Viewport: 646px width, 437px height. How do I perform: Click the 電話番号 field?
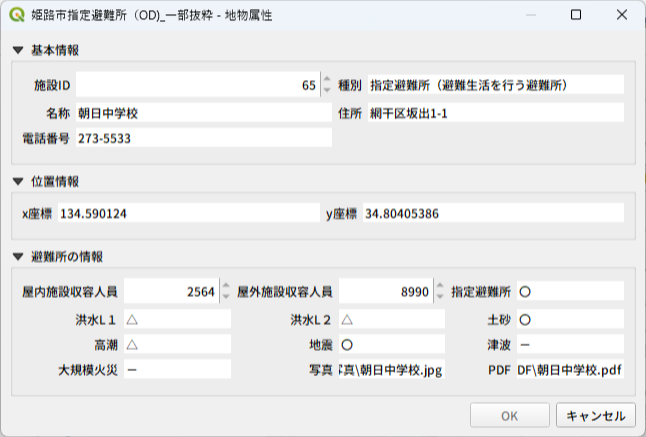(x=202, y=138)
